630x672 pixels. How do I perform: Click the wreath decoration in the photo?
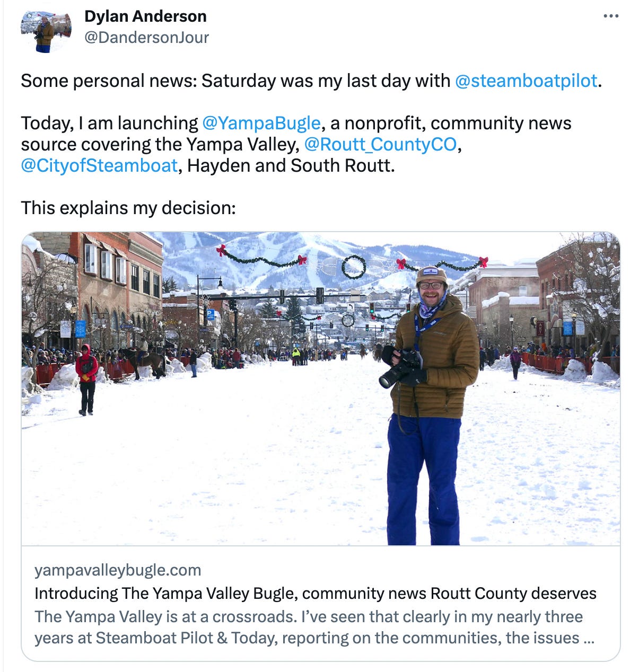(354, 267)
